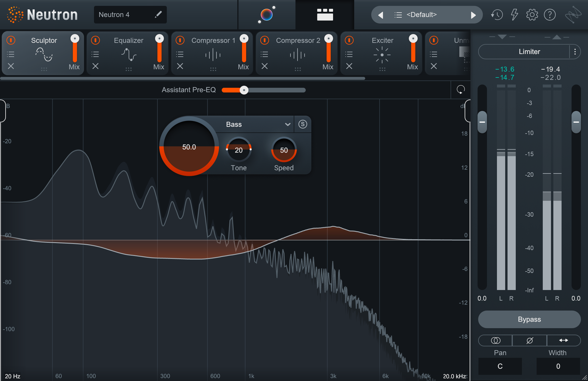Click the Limiter button
The image size is (588, 381).
point(526,52)
